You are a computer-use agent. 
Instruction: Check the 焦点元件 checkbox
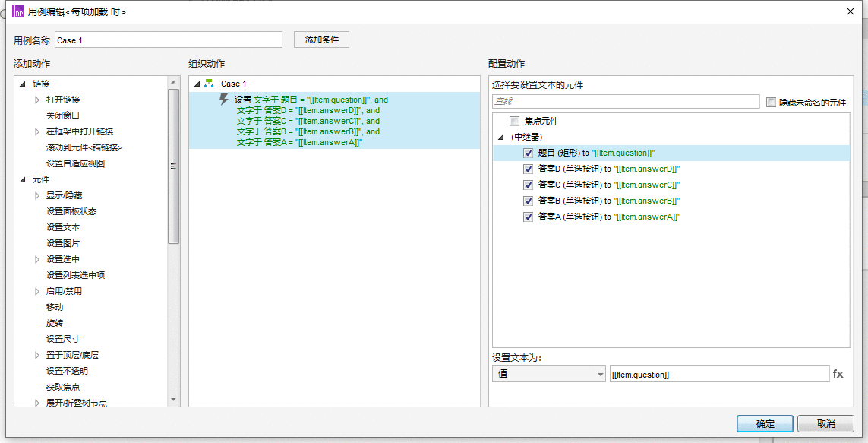[x=514, y=121]
